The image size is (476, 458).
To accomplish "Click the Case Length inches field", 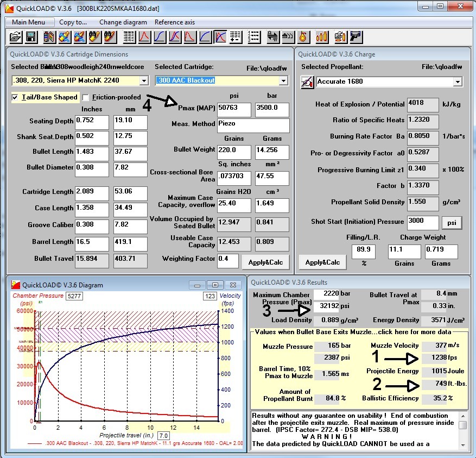I will pos(92,210).
